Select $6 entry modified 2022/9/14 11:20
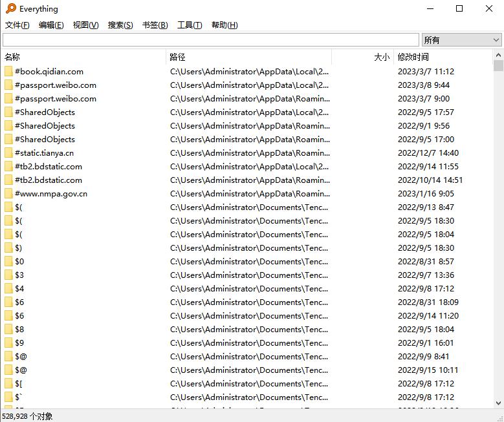This screenshot has height=422, width=504. 19,316
